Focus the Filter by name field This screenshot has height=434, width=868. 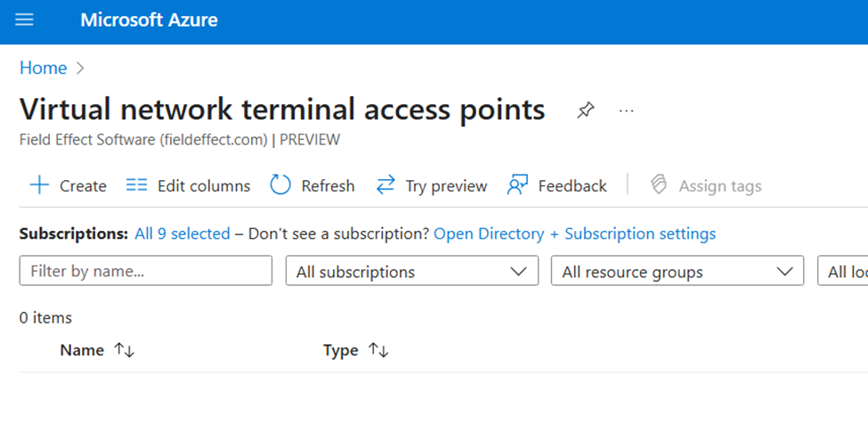146,271
